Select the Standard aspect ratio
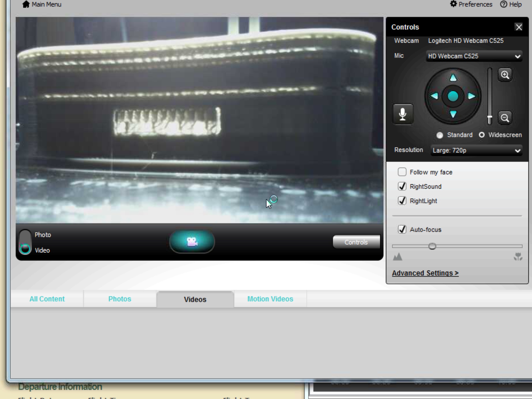Image resolution: width=532 pixels, height=399 pixels. pyautogui.click(x=440, y=135)
